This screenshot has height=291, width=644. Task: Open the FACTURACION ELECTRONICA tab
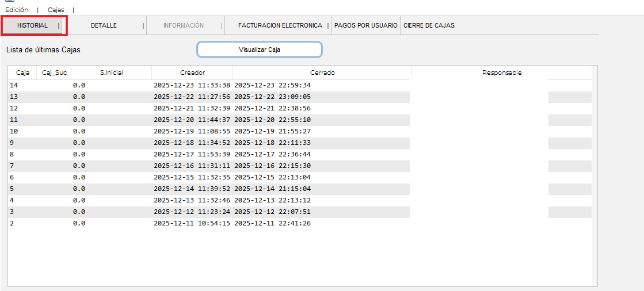(x=280, y=25)
